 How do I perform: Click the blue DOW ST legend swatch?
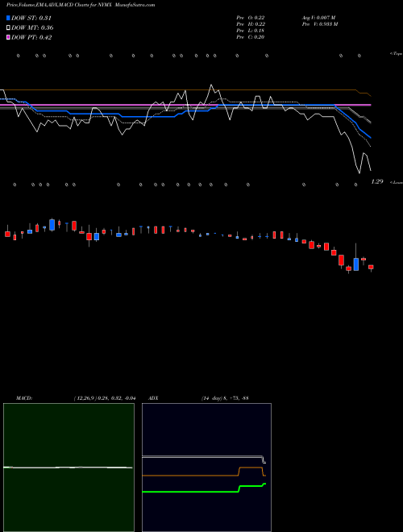click(8, 18)
